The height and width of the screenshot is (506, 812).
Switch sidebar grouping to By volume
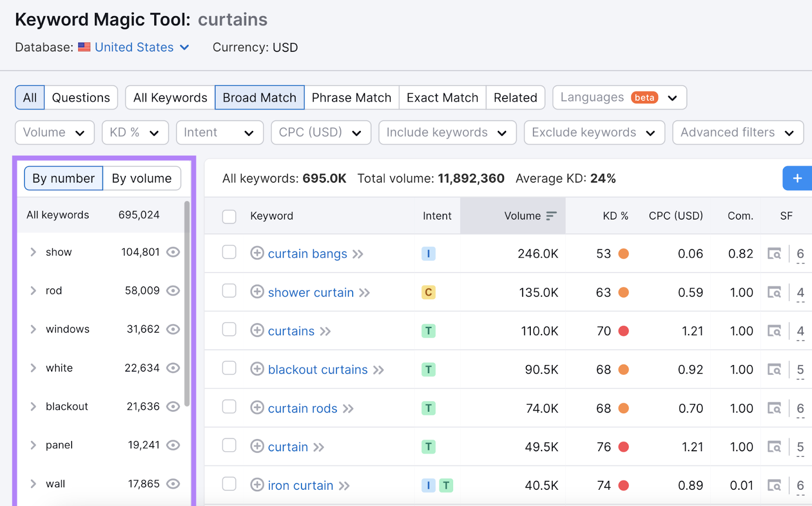pos(142,178)
